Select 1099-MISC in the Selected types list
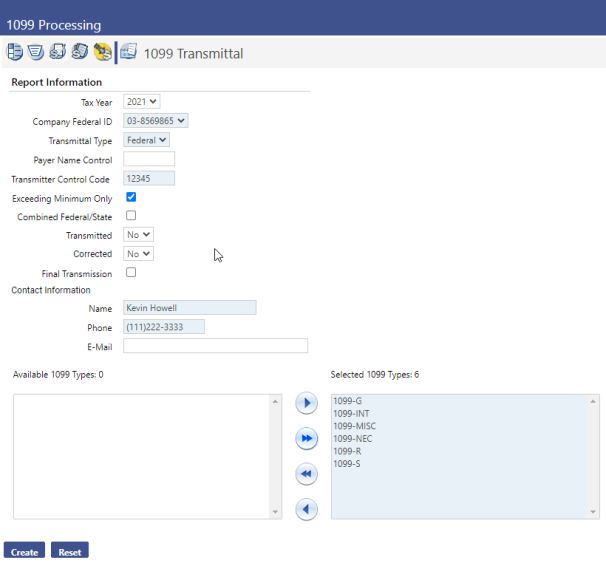 355,427
